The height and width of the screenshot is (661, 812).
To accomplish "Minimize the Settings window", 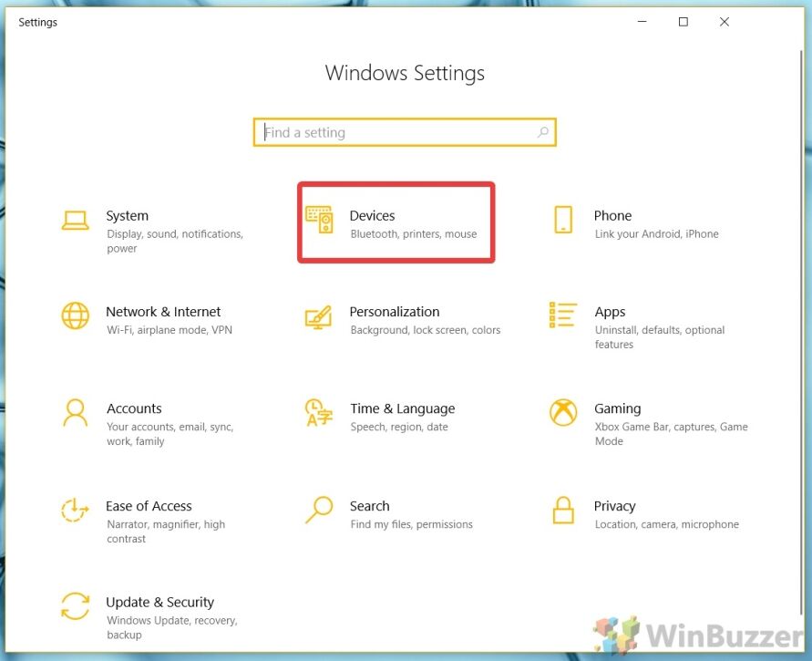I will [x=642, y=22].
